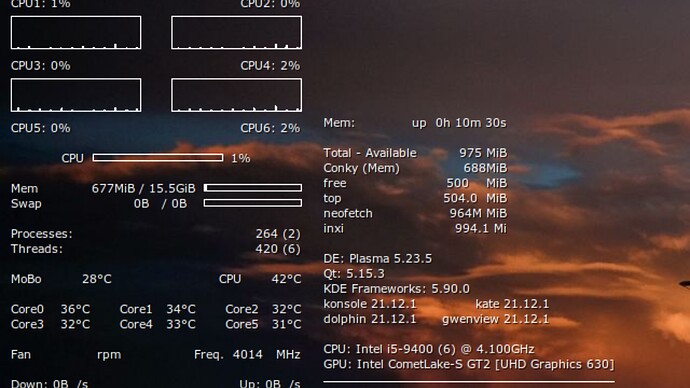Click the CPU4 usage graph

tap(236, 95)
